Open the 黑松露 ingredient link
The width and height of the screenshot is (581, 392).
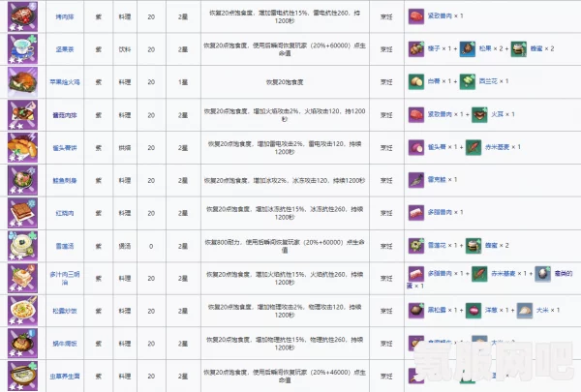click(x=437, y=310)
